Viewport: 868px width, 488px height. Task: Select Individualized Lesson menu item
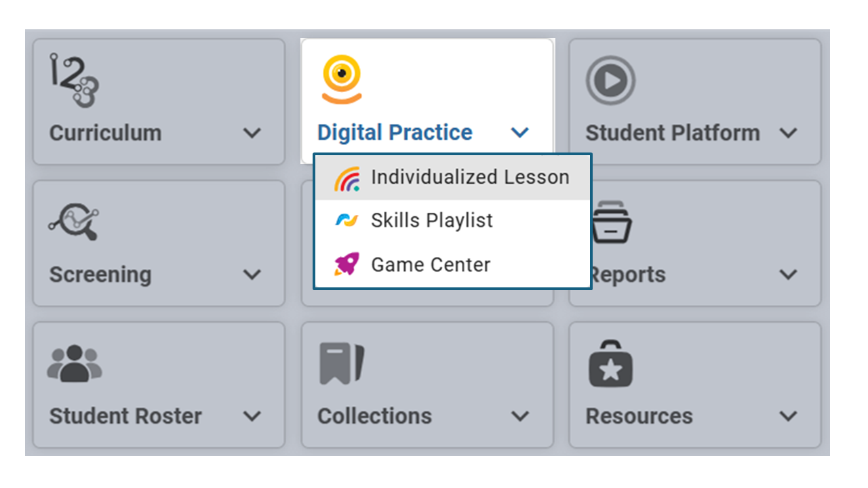click(452, 178)
